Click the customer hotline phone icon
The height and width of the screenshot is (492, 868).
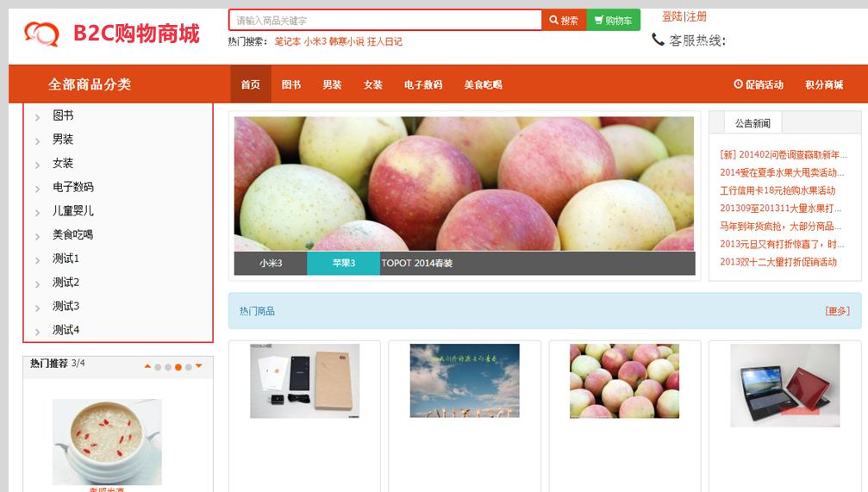658,40
